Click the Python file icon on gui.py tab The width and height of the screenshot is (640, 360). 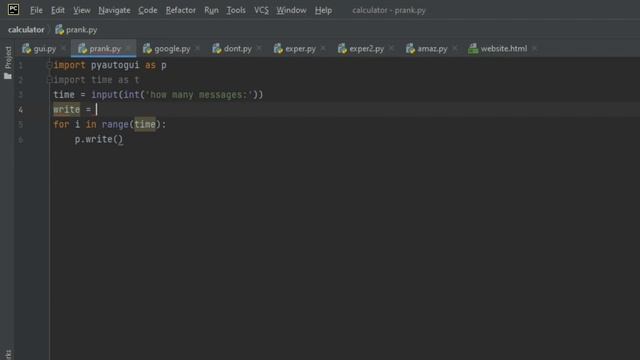pyautogui.click(x=27, y=49)
